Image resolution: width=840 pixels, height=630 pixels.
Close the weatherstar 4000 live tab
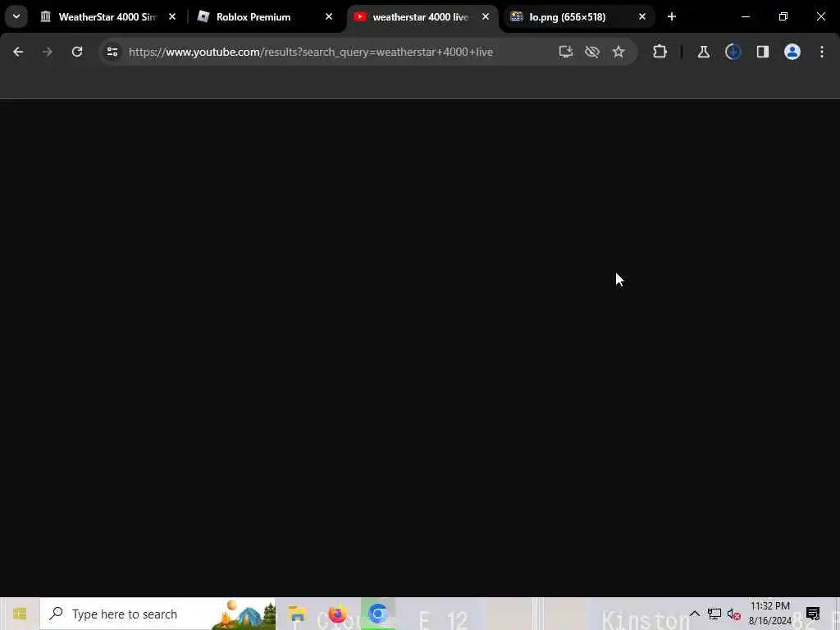point(486,16)
